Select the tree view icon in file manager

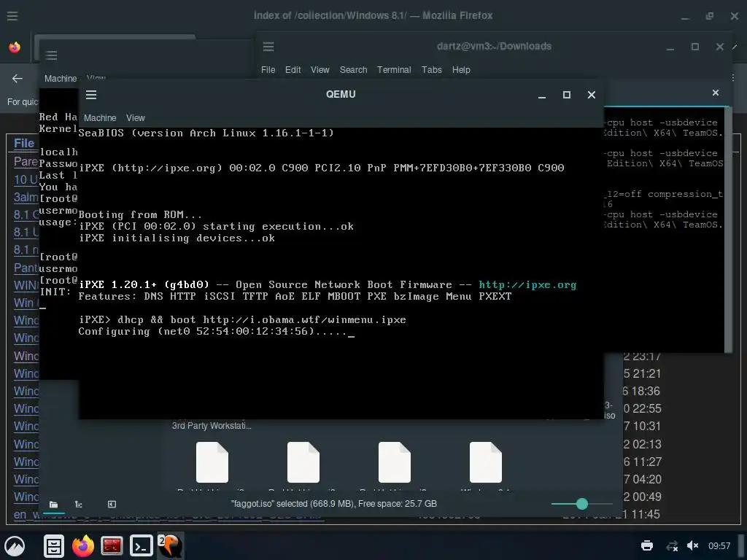79,505
